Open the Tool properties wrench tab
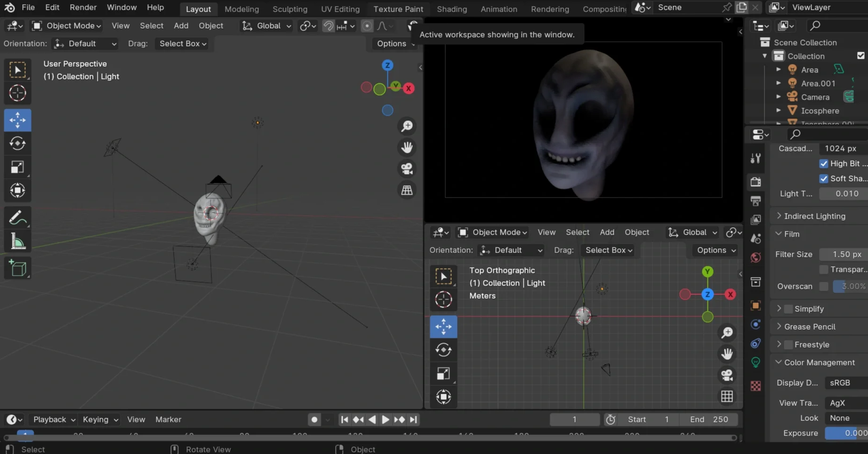Image resolution: width=868 pixels, height=454 pixels. point(755,158)
